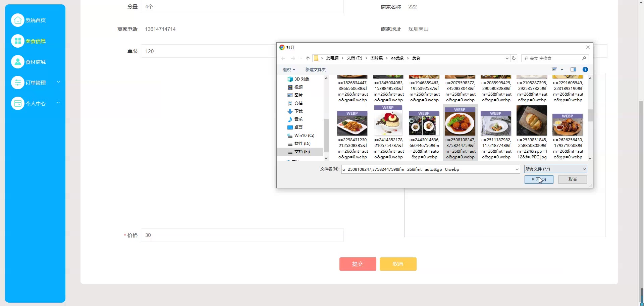Open the 所有文件 (*.*) file type dropdown

555,169
